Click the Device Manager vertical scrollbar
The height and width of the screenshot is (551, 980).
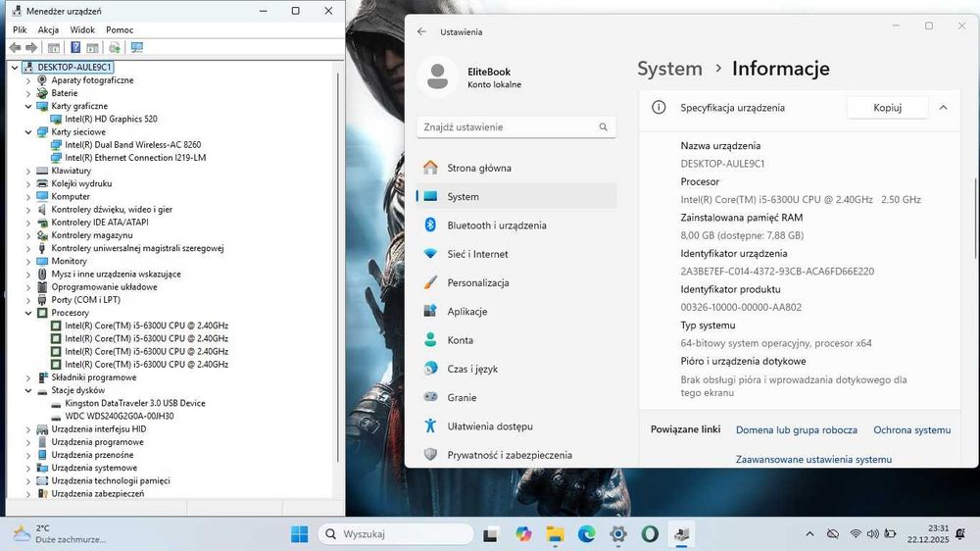click(338, 267)
